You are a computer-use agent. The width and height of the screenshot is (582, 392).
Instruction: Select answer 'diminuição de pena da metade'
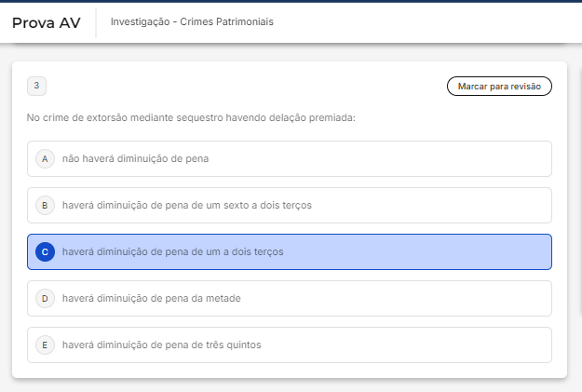pos(152,298)
